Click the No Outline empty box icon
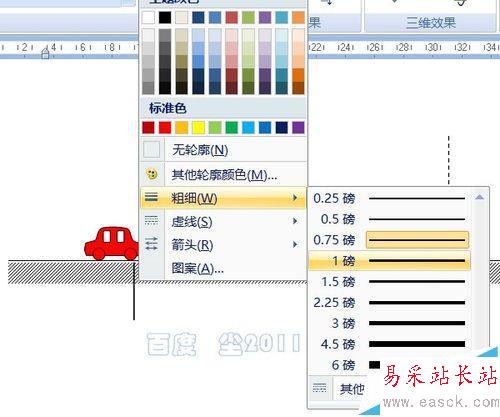This screenshot has height=417, width=500. pyautogui.click(x=151, y=150)
